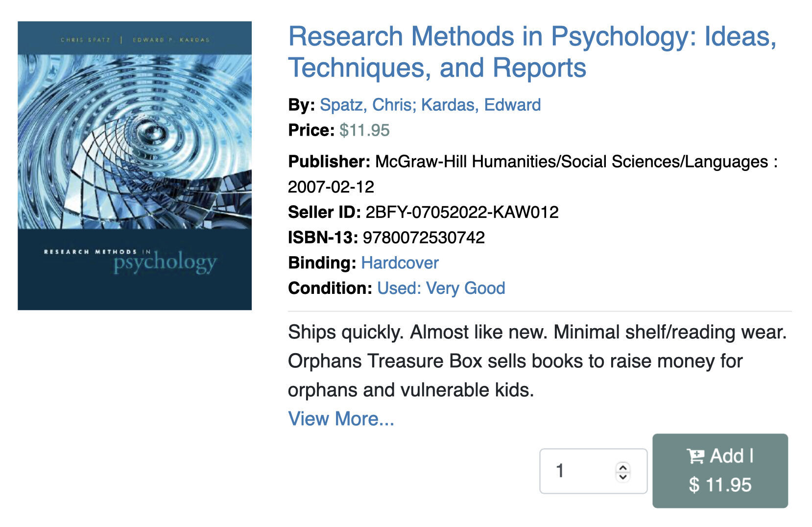Image resolution: width=812 pixels, height=527 pixels.
Task: Select the ISBN-13 value 9780072530742
Action: [x=424, y=237]
